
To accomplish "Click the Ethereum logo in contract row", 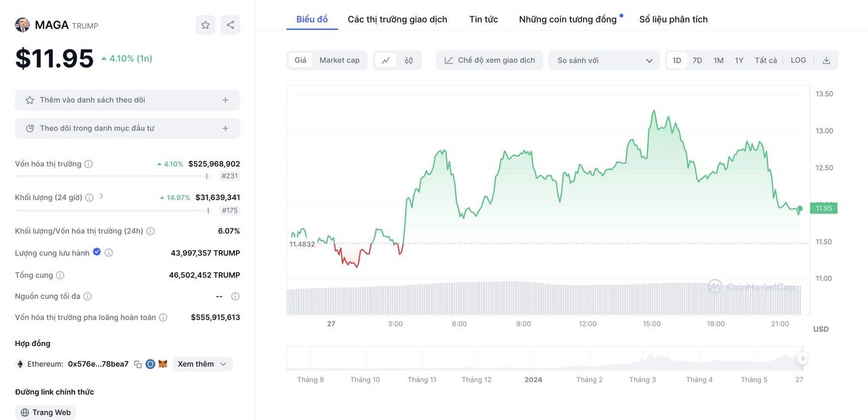I will [20, 364].
